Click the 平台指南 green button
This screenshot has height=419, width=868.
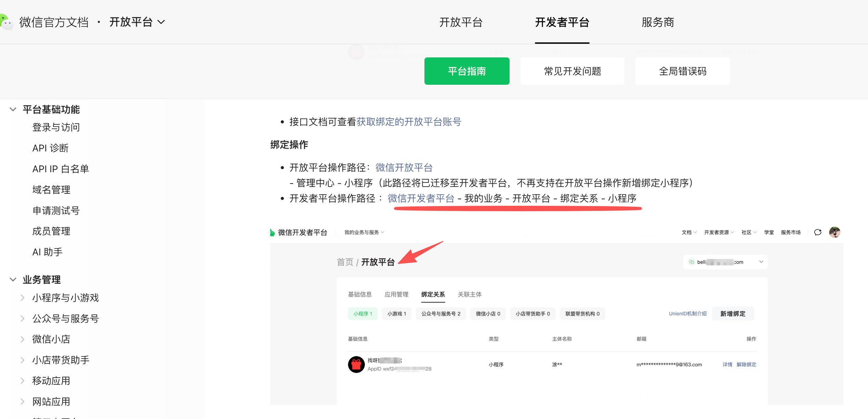tap(466, 71)
